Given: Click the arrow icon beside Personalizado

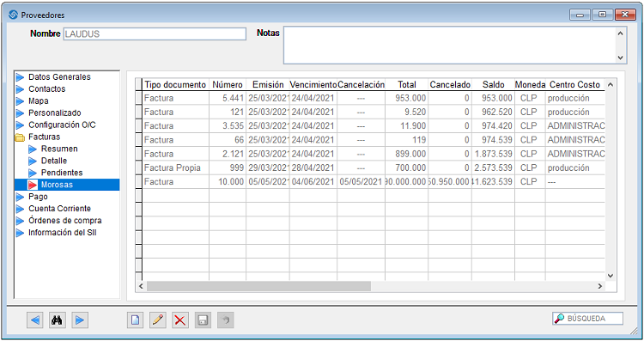Looking at the screenshot, I should tap(20, 113).
